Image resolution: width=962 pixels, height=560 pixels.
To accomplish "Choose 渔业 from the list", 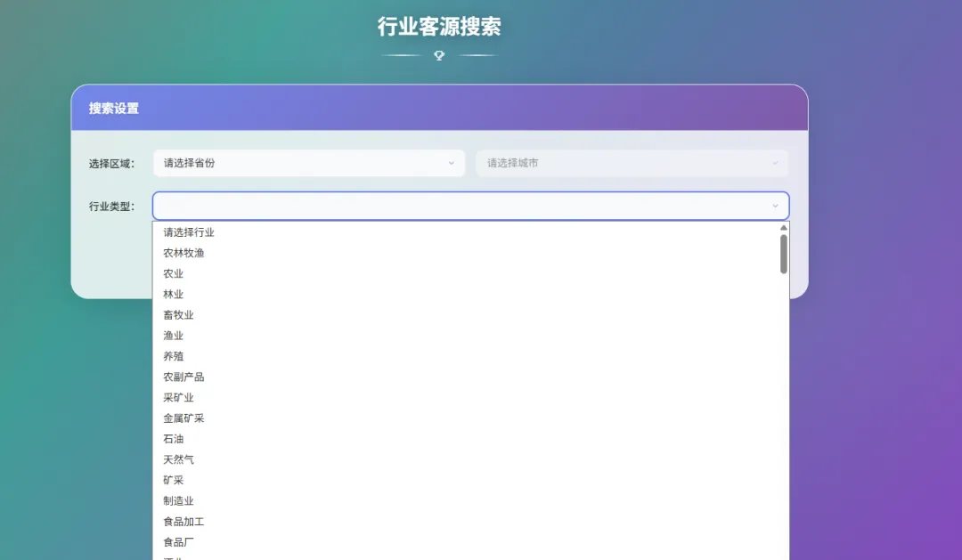I will click(171, 335).
